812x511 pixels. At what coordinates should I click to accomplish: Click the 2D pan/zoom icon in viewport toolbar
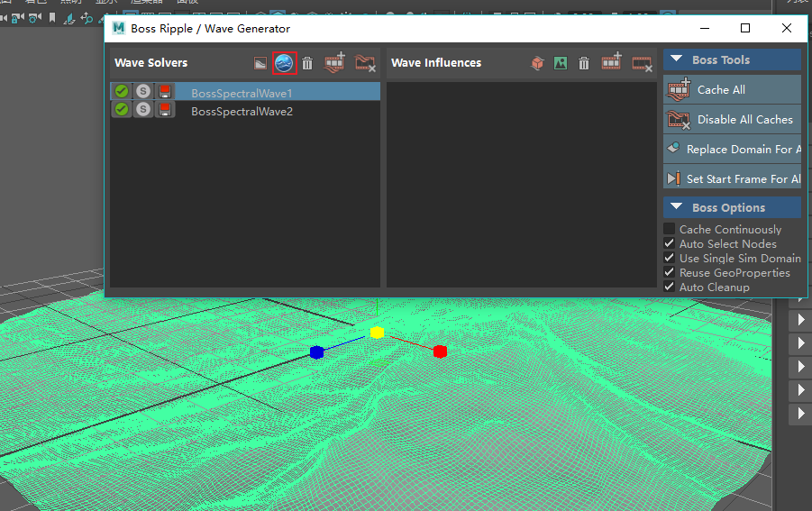click(87, 18)
